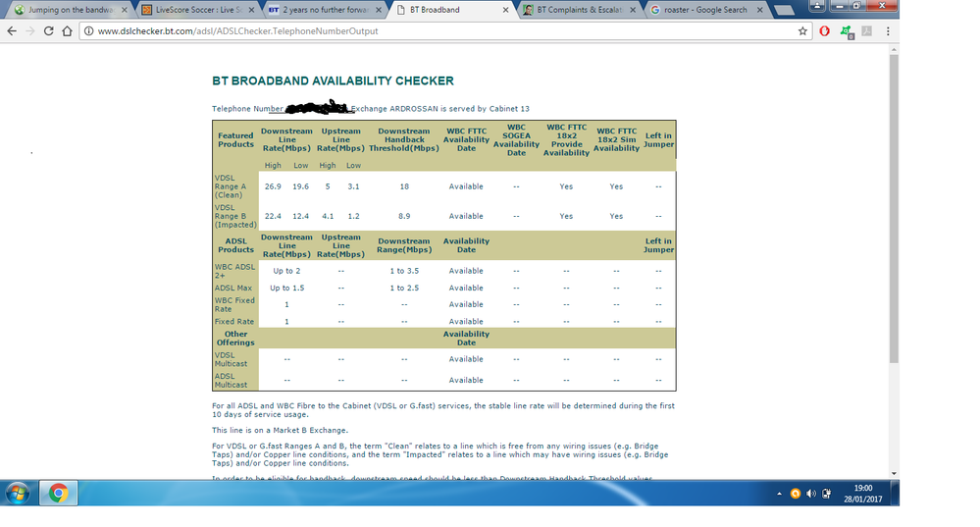980x527 pixels.
Task: Click Downstream Handback Threshold header
Action: (x=404, y=140)
